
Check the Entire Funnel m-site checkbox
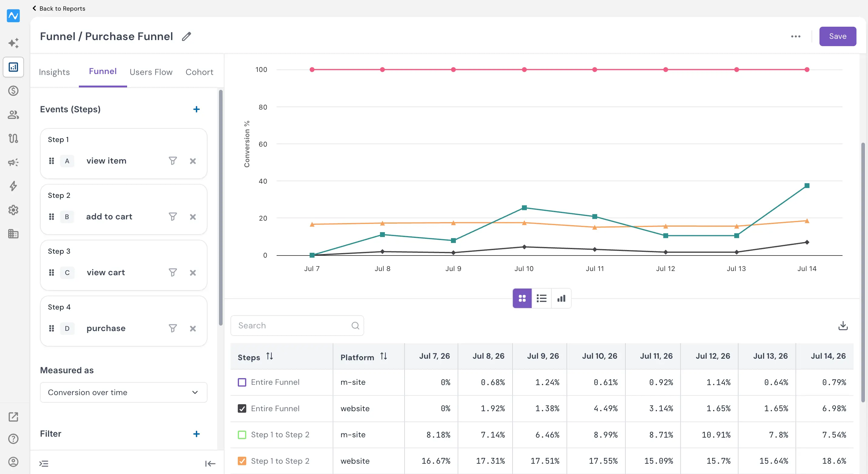pyautogui.click(x=242, y=382)
